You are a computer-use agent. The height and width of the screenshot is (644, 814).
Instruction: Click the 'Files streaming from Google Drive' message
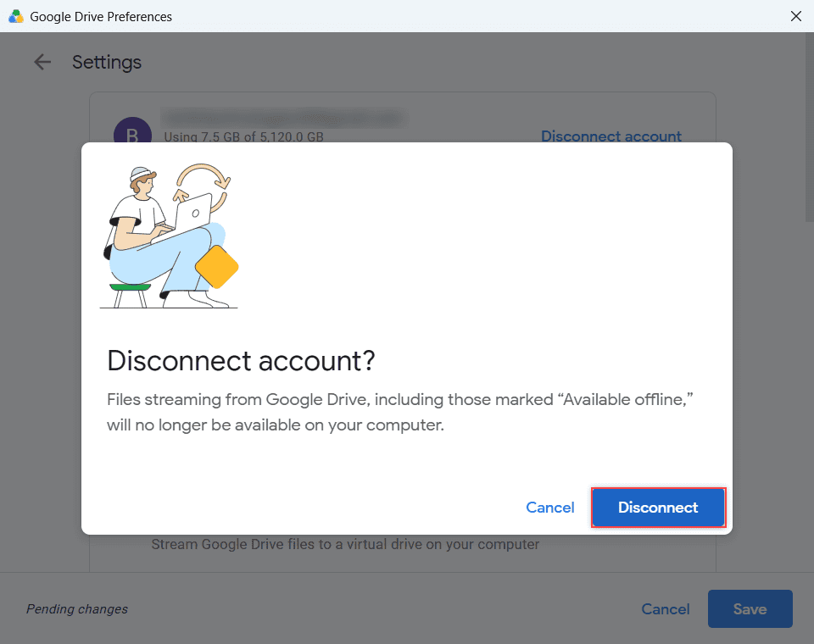coord(399,412)
